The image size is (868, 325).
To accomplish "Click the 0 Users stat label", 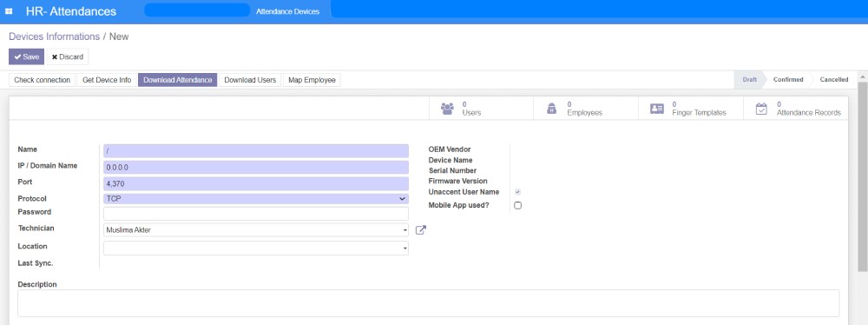I will click(471, 109).
